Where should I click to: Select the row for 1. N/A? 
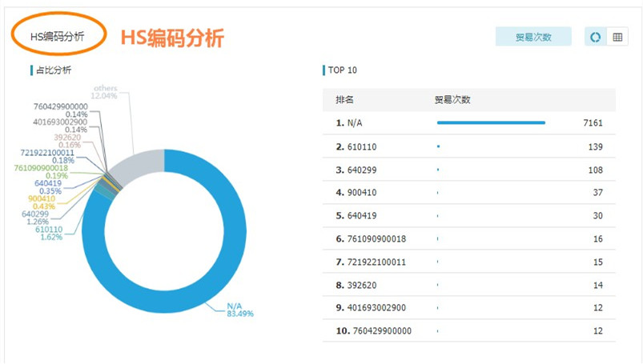pos(469,123)
